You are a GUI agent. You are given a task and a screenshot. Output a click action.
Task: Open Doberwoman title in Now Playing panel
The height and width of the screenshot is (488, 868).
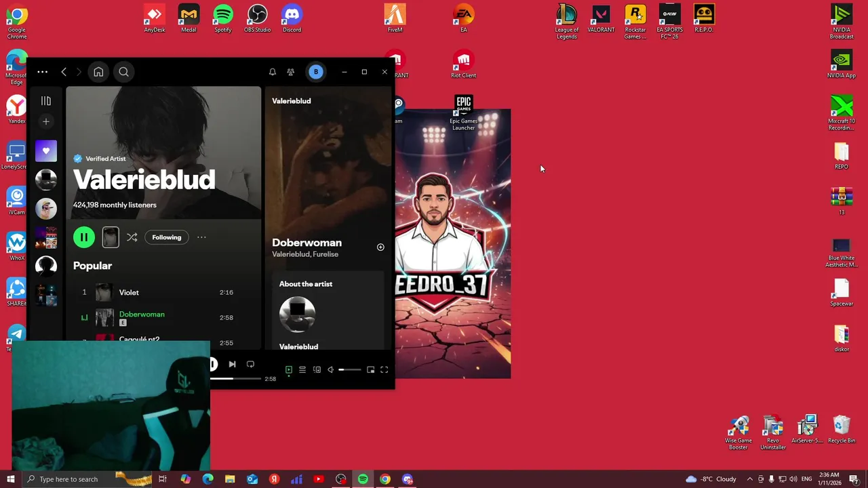tap(307, 243)
